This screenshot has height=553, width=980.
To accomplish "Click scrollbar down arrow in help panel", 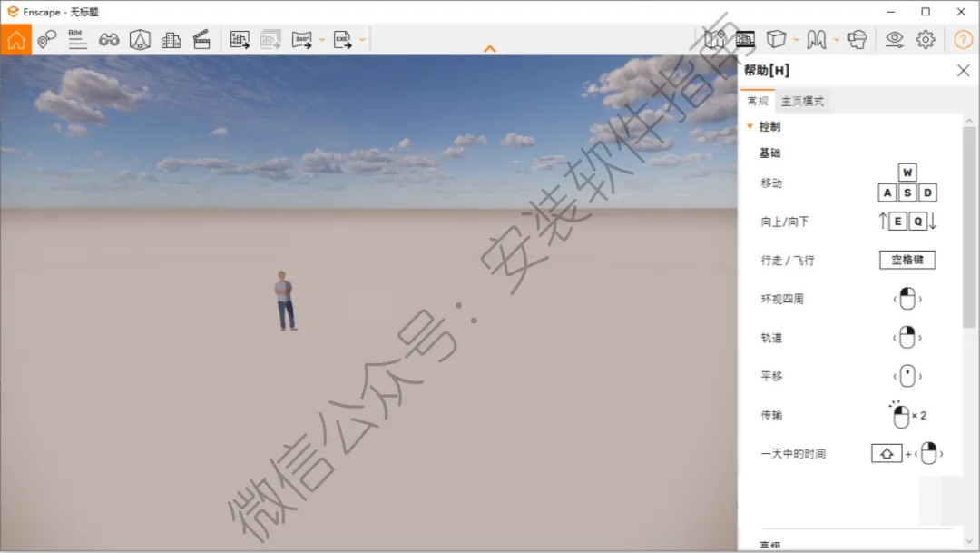I will [x=969, y=542].
